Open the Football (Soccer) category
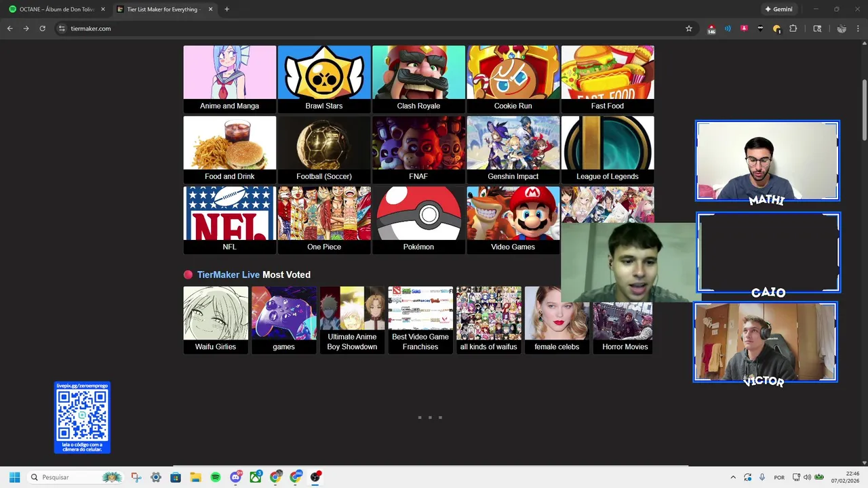 point(323,149)
